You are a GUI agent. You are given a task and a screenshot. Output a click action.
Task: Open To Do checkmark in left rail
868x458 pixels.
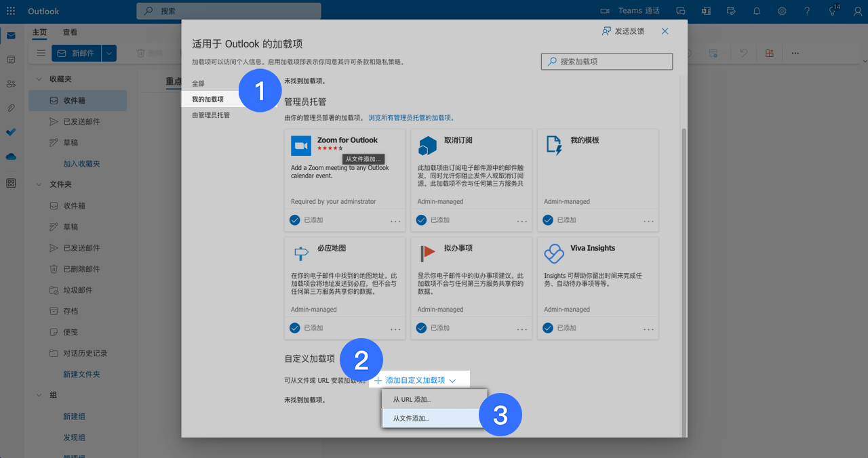pos(11,132)
